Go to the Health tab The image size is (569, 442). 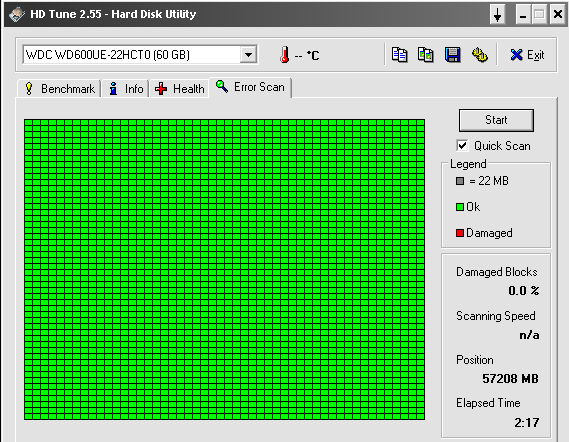(x=180, y=89)
